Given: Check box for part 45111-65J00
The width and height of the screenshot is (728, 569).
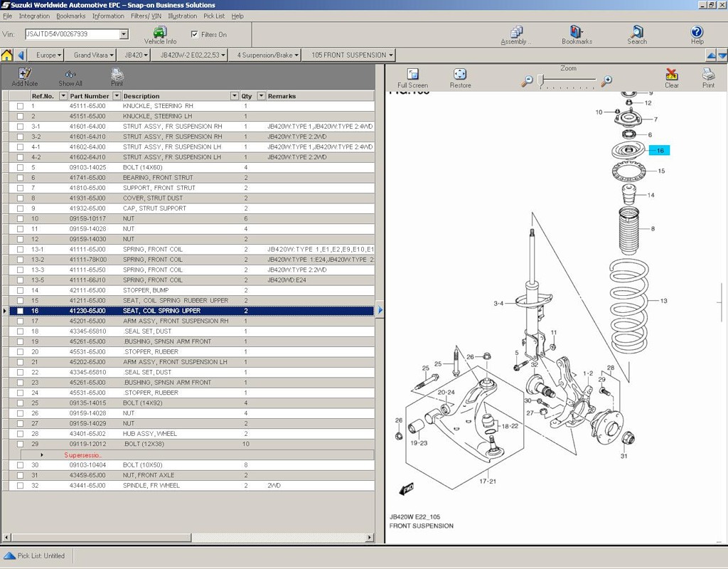Looking at the screenshot, I should [x=20, y=106].
